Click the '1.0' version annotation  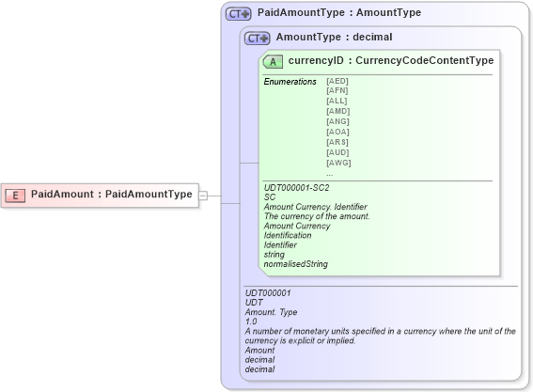251,321
